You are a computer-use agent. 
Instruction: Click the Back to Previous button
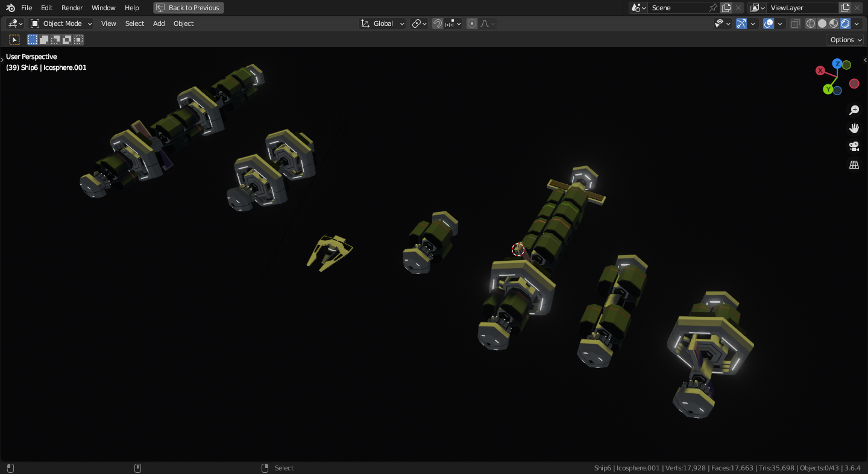point(189,8)
